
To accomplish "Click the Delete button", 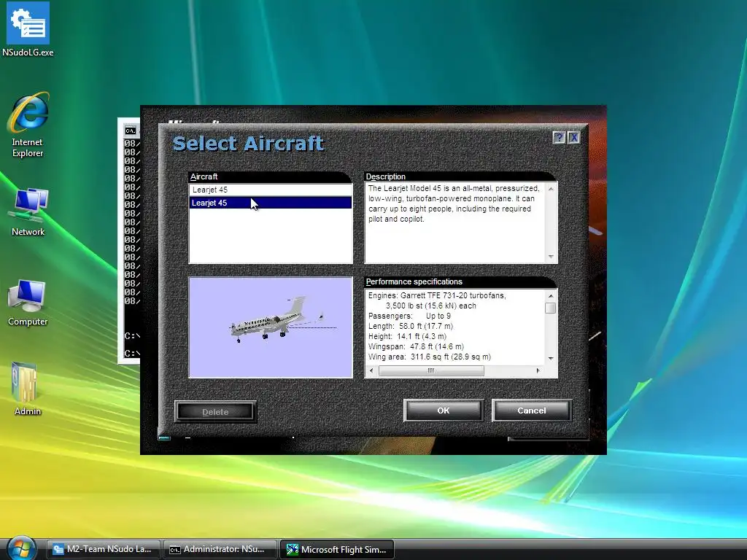I will (x=215, y=412).
